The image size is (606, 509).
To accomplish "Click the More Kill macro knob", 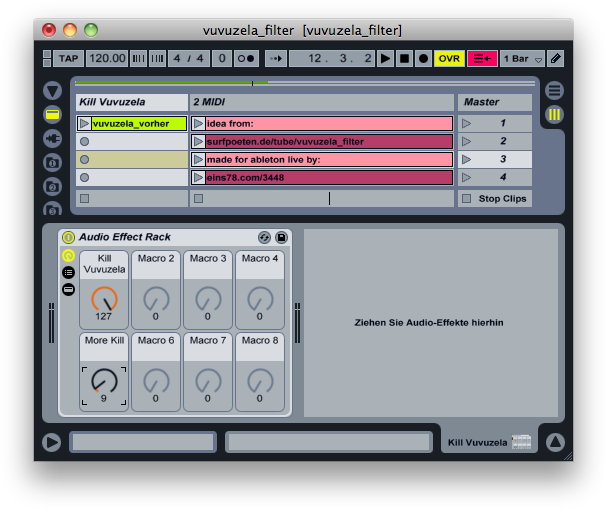I will tap(104, 381).
